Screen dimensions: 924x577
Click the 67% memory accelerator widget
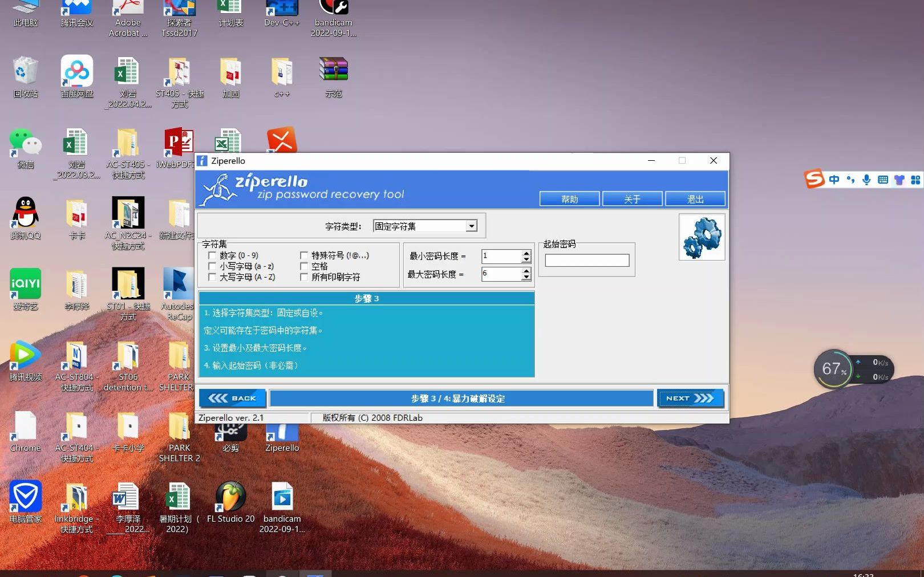(833, 369)
